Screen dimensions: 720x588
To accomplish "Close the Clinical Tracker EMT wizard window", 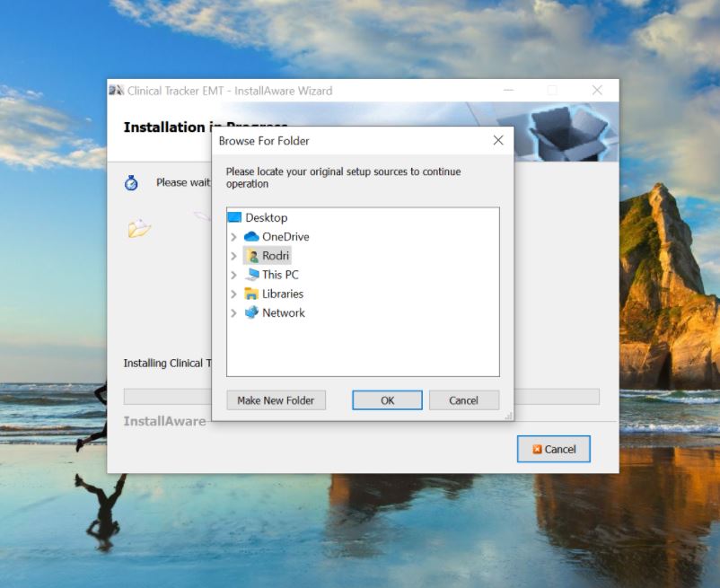I will point(597,90).
